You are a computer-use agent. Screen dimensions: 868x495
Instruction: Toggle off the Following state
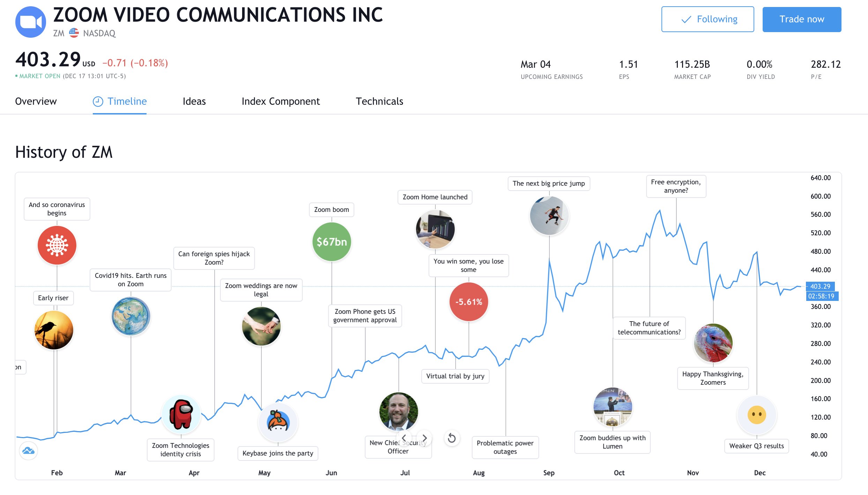(x=708, y=19)
